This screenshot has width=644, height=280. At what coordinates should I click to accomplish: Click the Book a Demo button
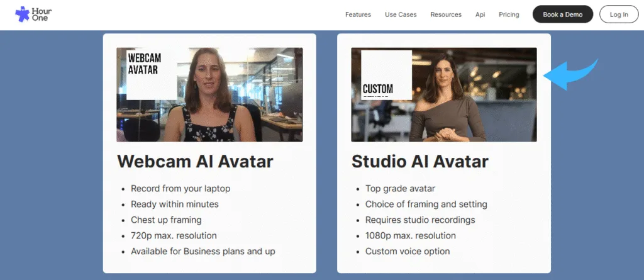pyautogui.click(x=563, y=14)
